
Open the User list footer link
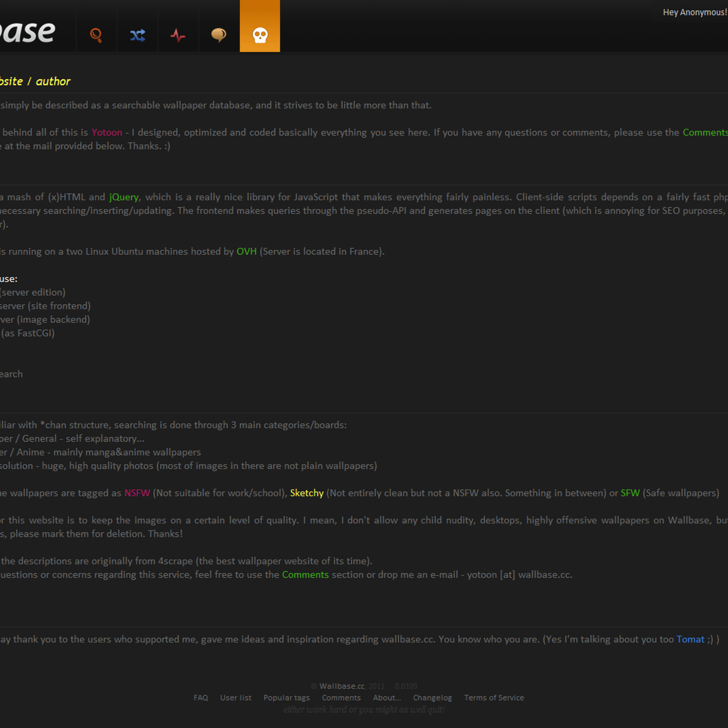tap(236, 698)
